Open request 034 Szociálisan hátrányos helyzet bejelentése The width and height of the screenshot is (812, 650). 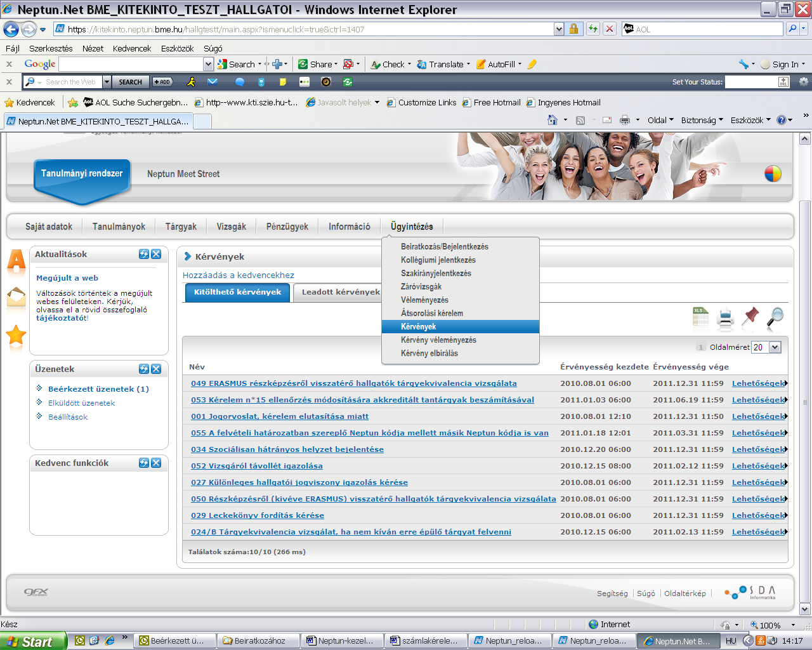click(x=287, y=449)
